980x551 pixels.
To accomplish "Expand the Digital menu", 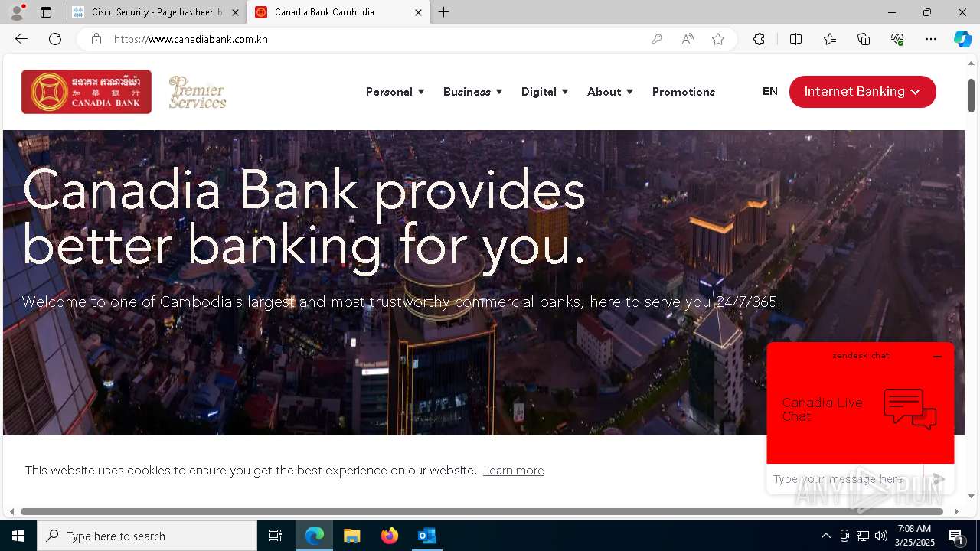I will pos(544,92).
